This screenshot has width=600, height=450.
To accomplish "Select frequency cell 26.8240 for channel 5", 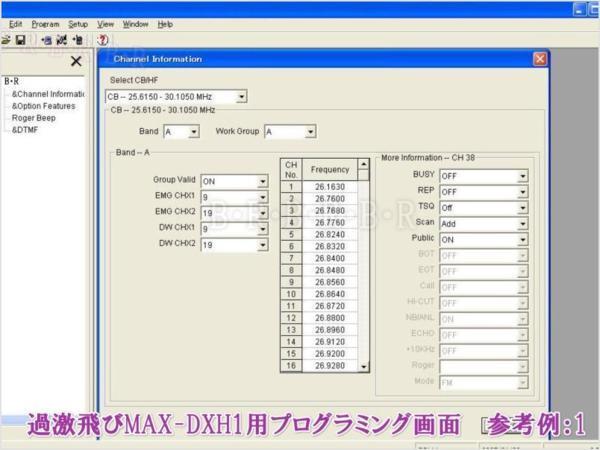I will tap(330, 234).
